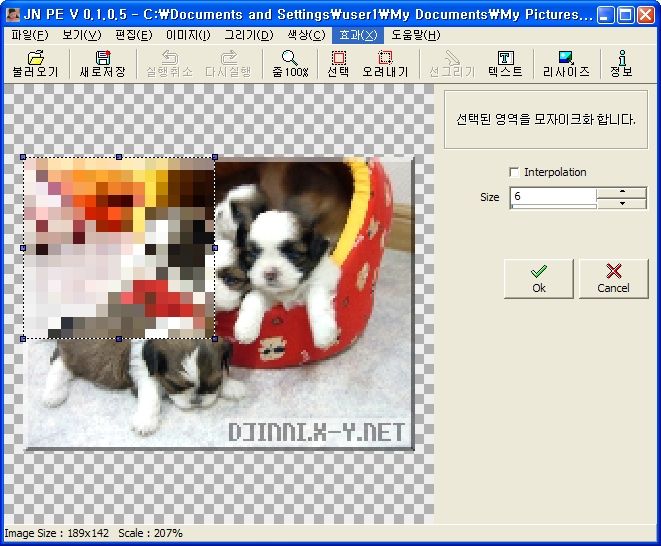This screenshot has width=661, height=546.
Task: Reset zoom with 줌 100% magnifier
Action: [x=290, y=64]
